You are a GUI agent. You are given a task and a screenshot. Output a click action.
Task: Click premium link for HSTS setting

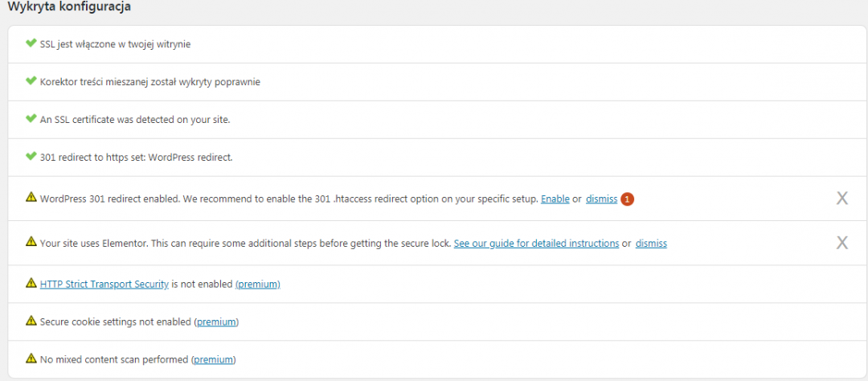(x=257, y=284)
